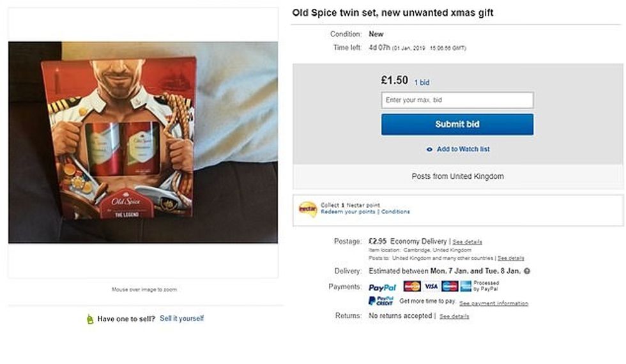Open Nectar Conditions link
The image size is (626, 364).
396,211
